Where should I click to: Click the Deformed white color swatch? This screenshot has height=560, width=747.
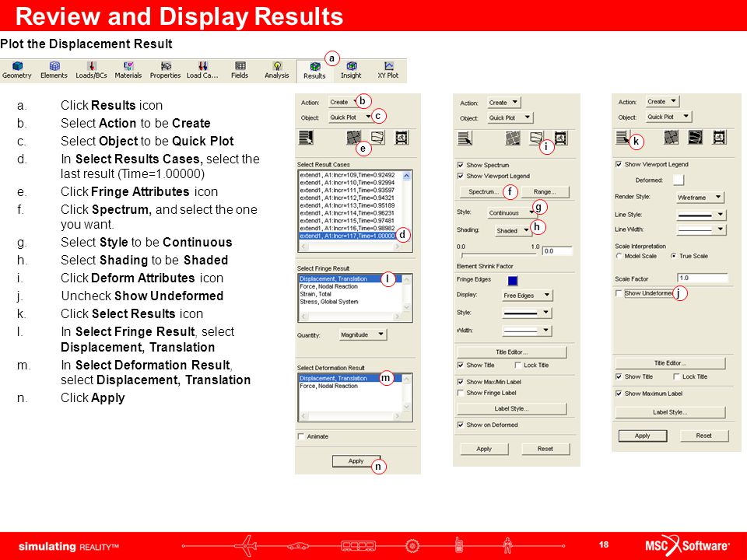(679, 180)
